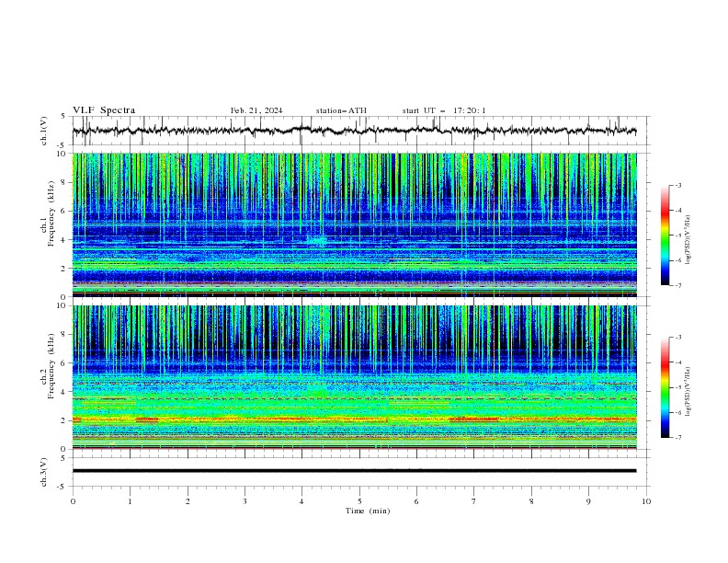The width and height of the screenshot is (728, 563).
Task: Click the "-5" tick on ch.1 colorbar
Action: coord(677,236)
